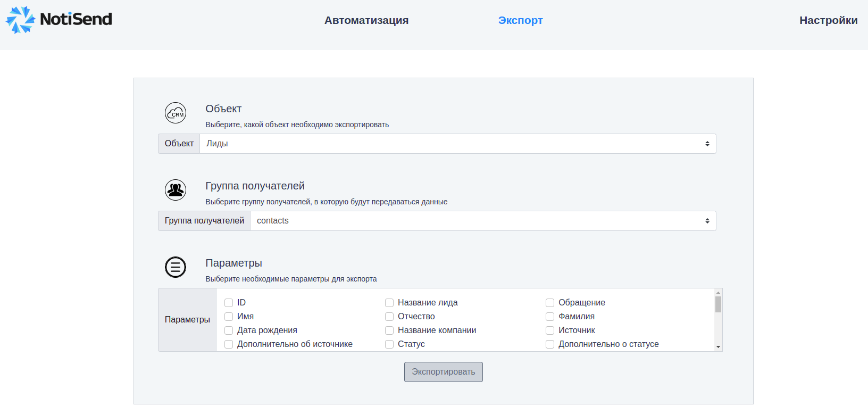Click the parameters list scroll-up arrow

point(718,293)
